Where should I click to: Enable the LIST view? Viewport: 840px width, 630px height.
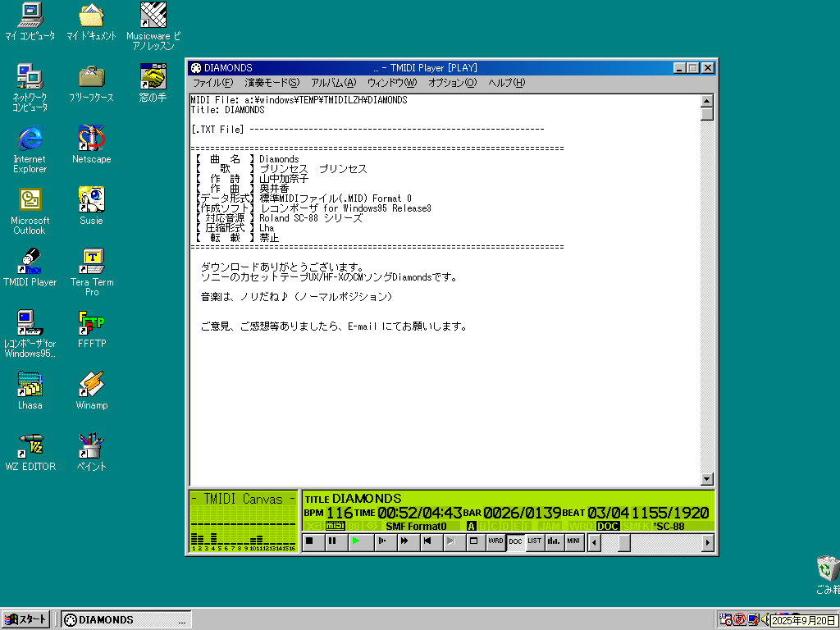tap(534, 541)
